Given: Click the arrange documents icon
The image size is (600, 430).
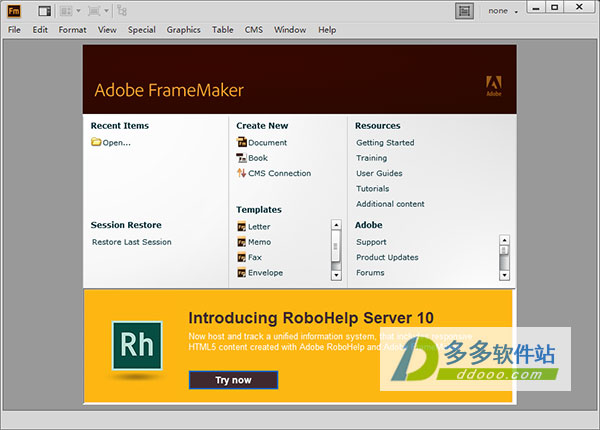Looking at the screenshot, I should click(x=66, y=11).
